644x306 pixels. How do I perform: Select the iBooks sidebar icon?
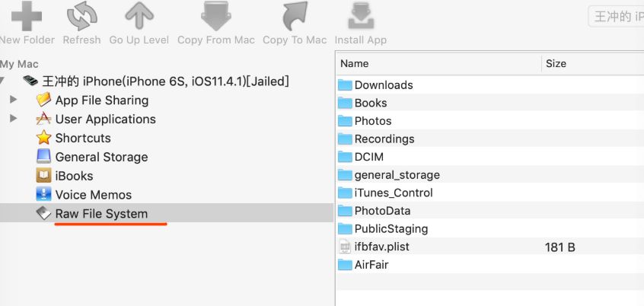(x=43, y=176)
